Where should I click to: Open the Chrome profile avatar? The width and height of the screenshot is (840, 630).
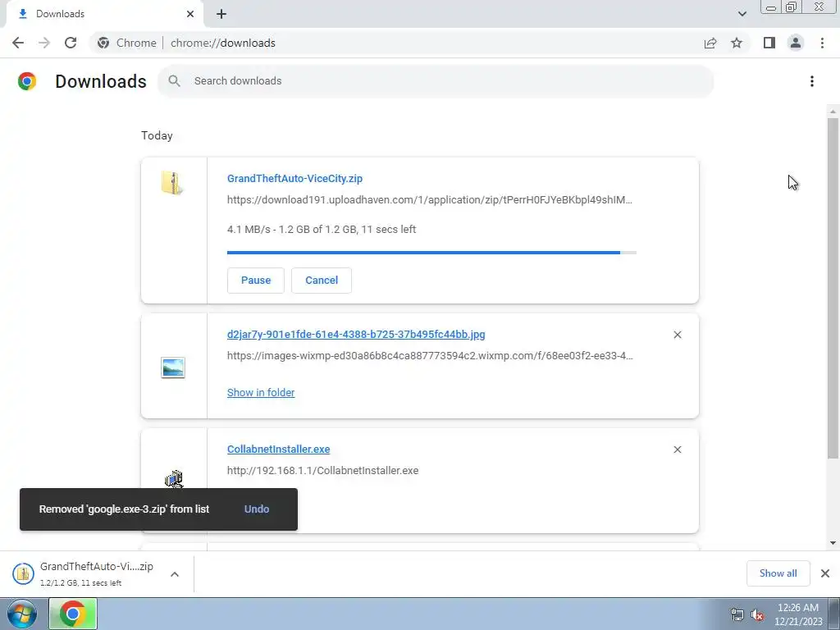tap(796, 43)
